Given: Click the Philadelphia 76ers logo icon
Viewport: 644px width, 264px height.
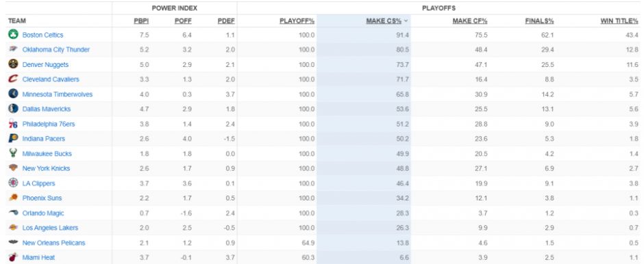Looking at the screenshot, I should pyautogui.click(x=13, y=124).
